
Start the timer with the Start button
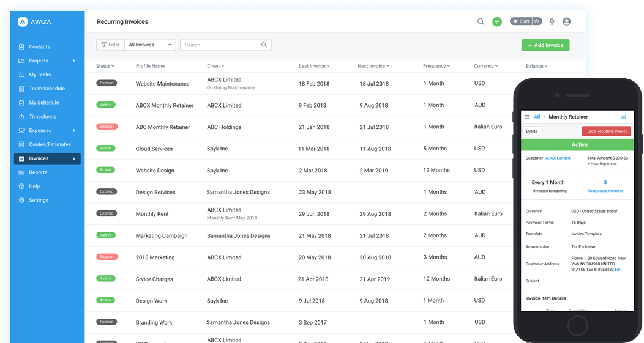click(521, 21)
